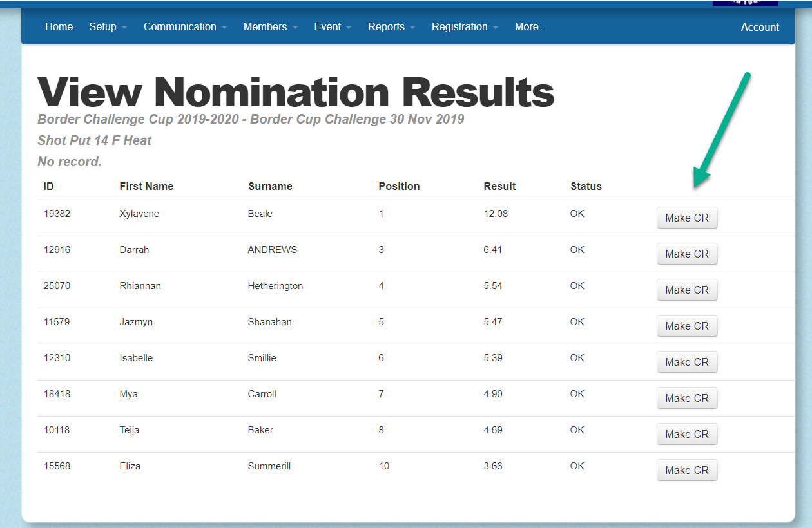This screenshot has width=812, height=528.
Task: Select result value 4.90
Action: (493, 394)
